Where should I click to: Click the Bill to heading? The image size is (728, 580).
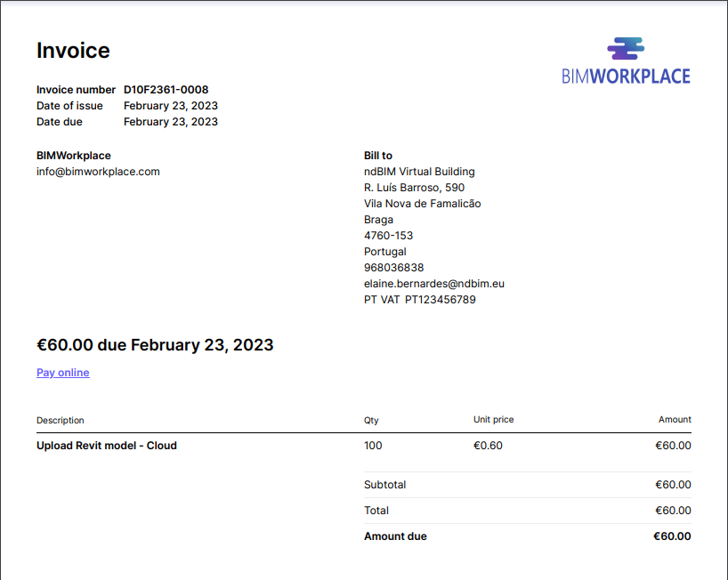378,156
